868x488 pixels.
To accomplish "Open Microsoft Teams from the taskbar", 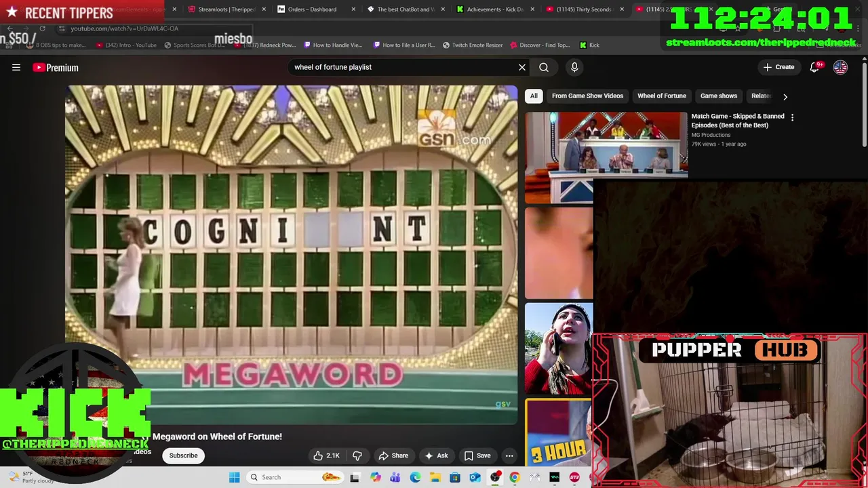I will pos(395,477).
